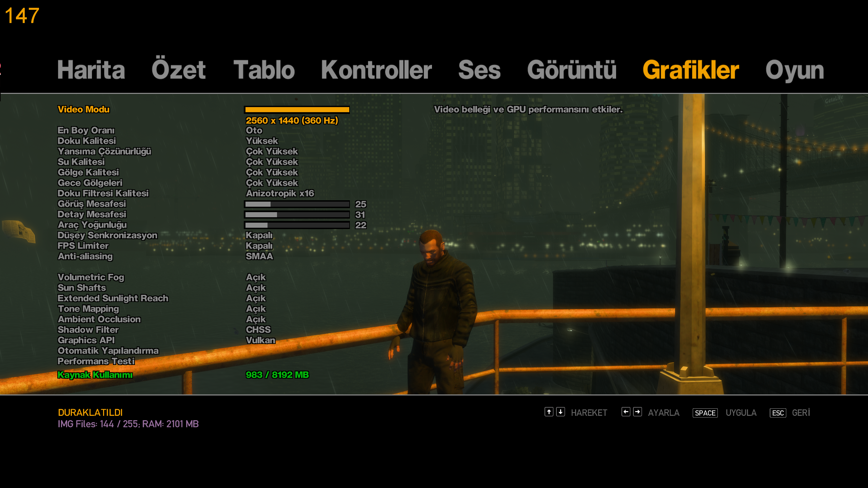The width and height of the screenshot is (868, 488).
Task: Toggle Volumetric Fog Açık value
Action: tap(256, 278)
